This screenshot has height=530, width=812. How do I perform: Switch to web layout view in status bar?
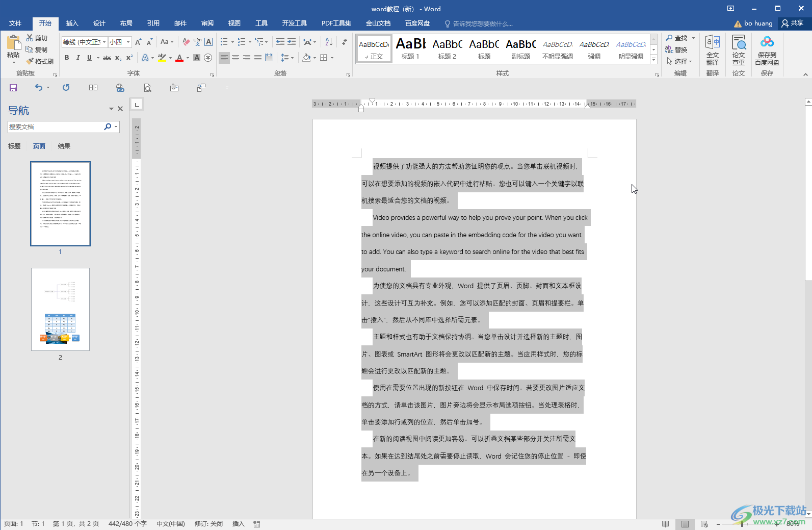tap(704, 524)
